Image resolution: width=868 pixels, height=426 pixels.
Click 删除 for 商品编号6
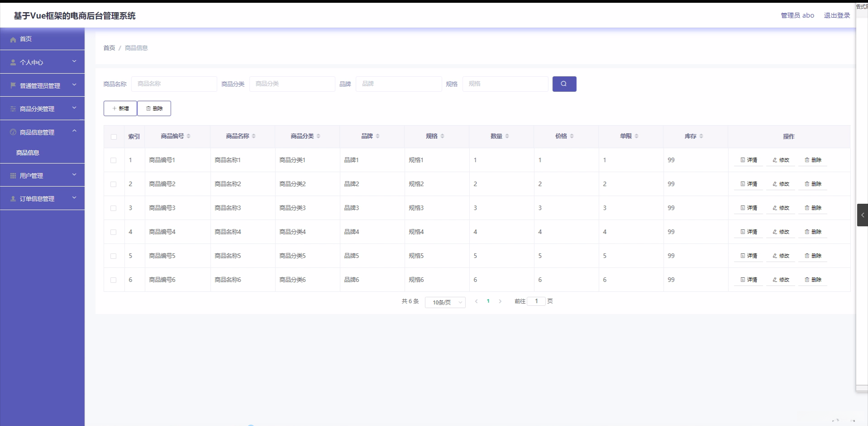click(x=813, y=280)
